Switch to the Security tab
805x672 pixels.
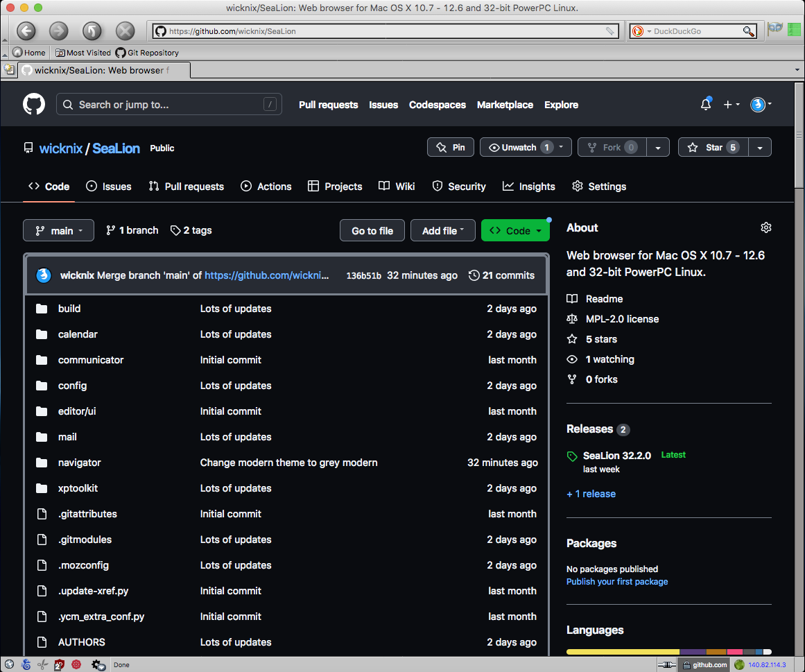point(459,187)
